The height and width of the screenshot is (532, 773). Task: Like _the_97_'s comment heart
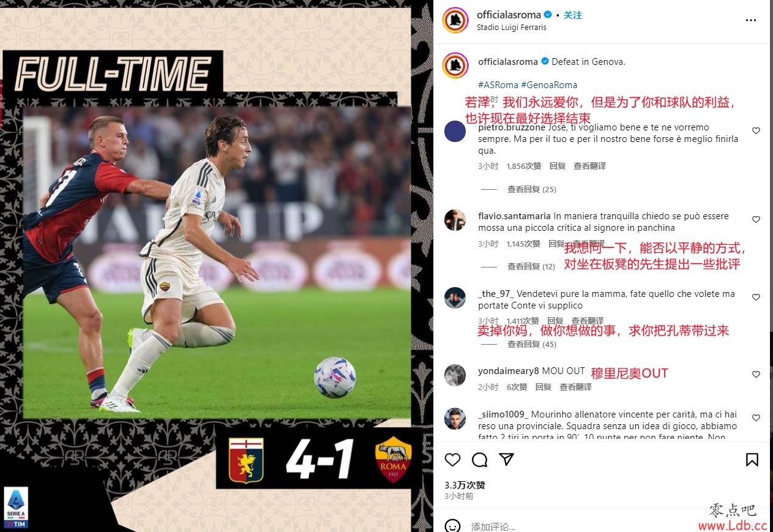pos(756,298)
